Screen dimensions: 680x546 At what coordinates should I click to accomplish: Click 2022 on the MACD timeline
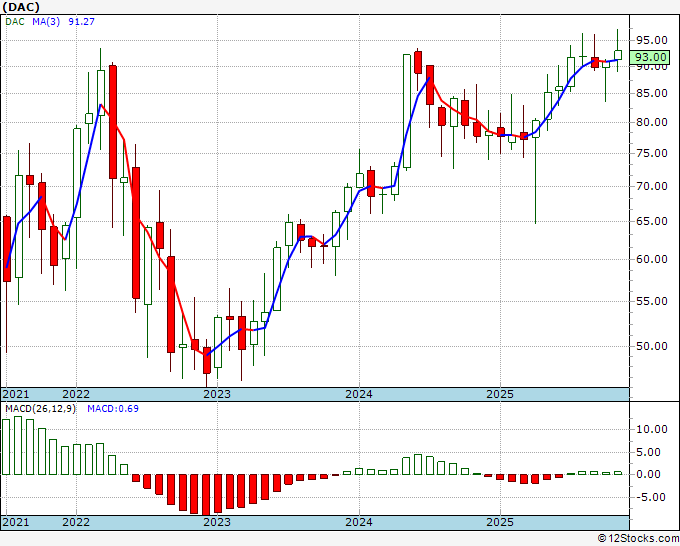click(x=75, y=522)
